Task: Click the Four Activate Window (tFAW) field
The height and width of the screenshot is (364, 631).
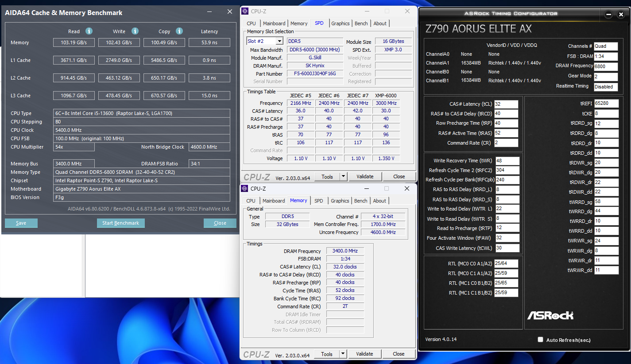Action: pos(507,238)
